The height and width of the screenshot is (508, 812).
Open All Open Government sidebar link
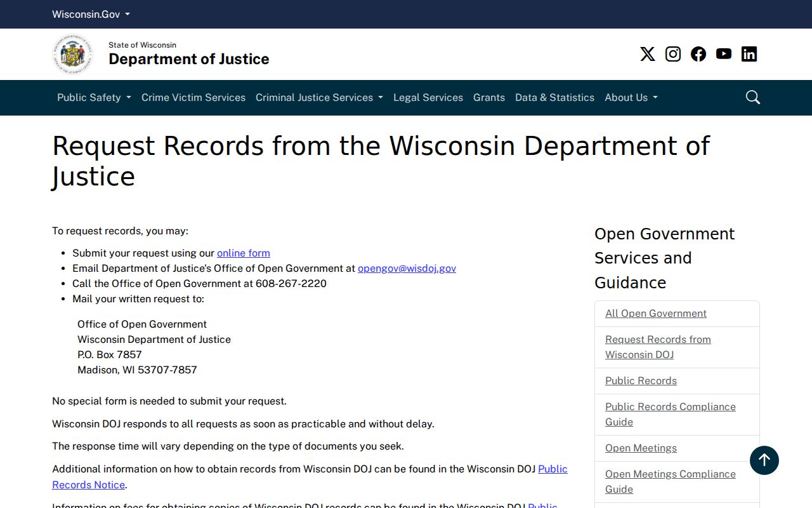pyautogui.click(x=656, y=313)
